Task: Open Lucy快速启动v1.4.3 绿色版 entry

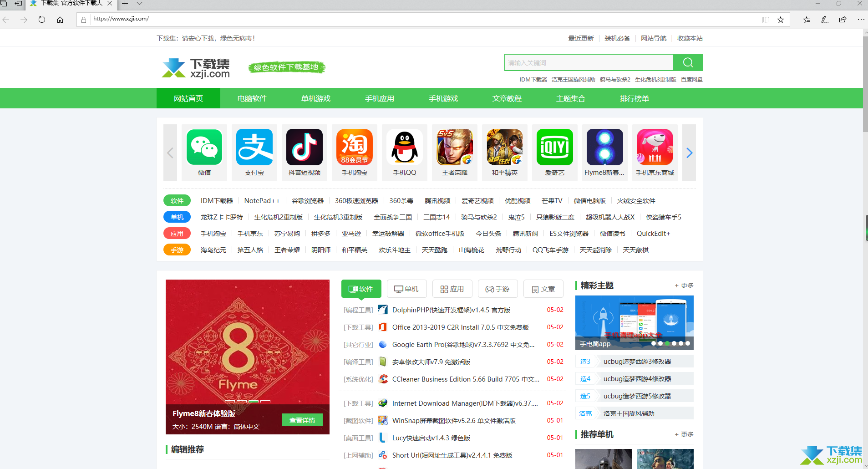Action: click(431, 438)
